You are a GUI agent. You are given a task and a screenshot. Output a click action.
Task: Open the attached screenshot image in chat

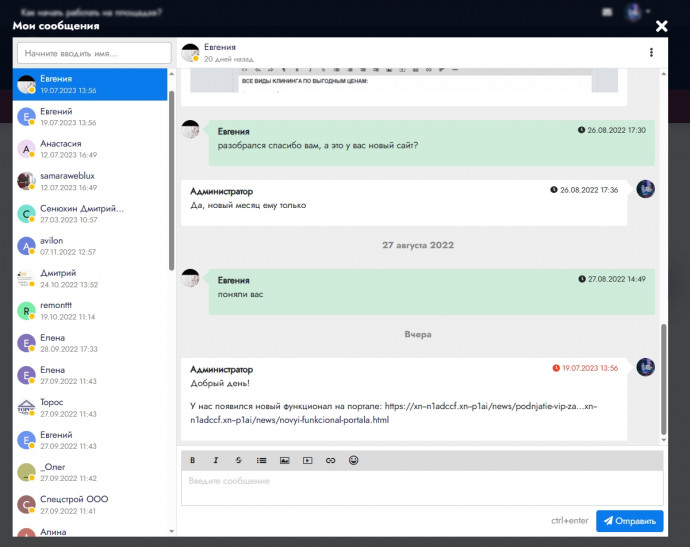point(404,81)
